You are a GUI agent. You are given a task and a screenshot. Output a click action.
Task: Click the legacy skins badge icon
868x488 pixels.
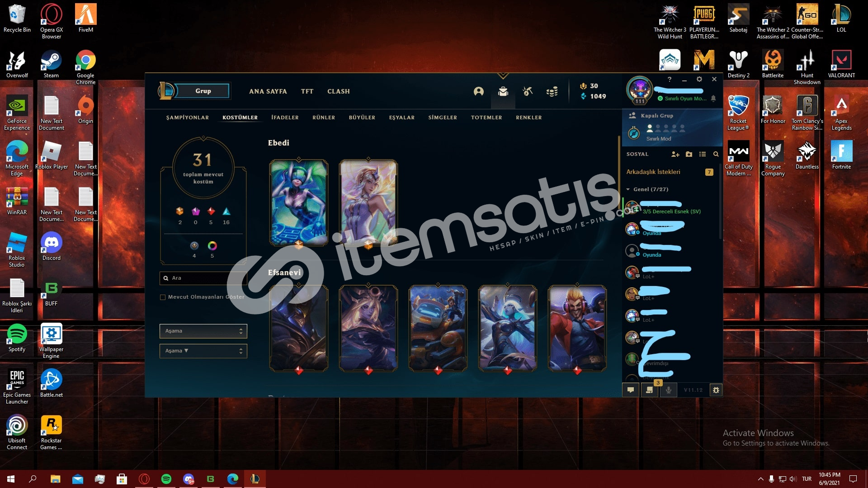194,246
